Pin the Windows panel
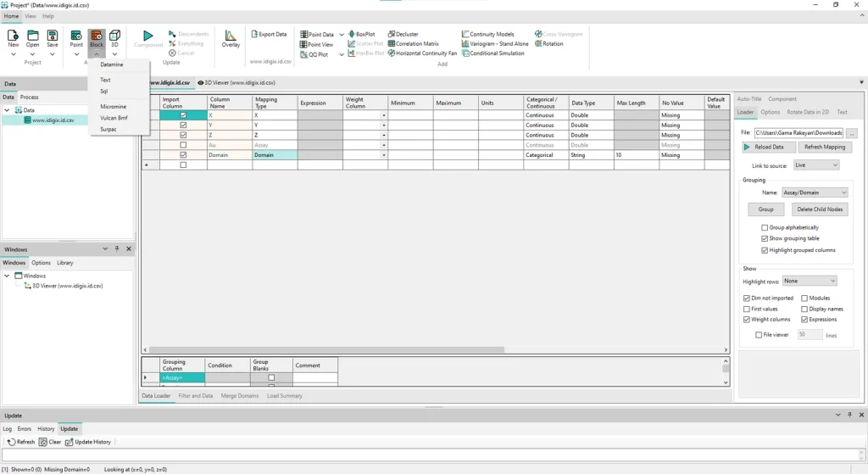The image size is (868, 474). (x=117, y=249)
